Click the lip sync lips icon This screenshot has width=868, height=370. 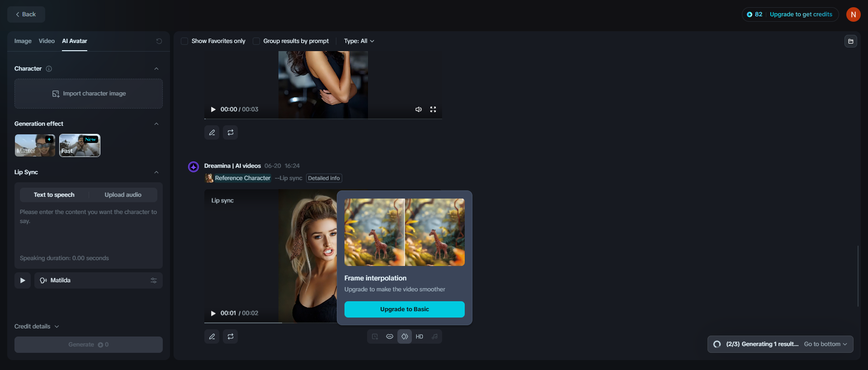point(390,337)
